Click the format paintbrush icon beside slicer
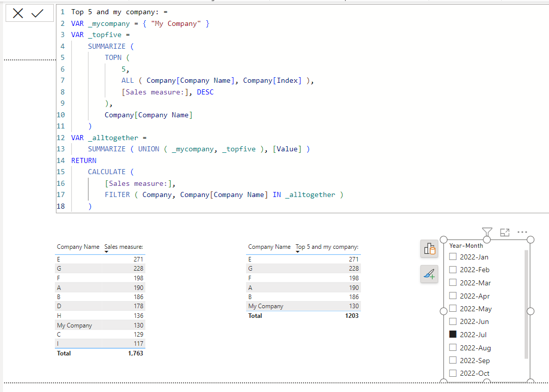 coord(429,274)
